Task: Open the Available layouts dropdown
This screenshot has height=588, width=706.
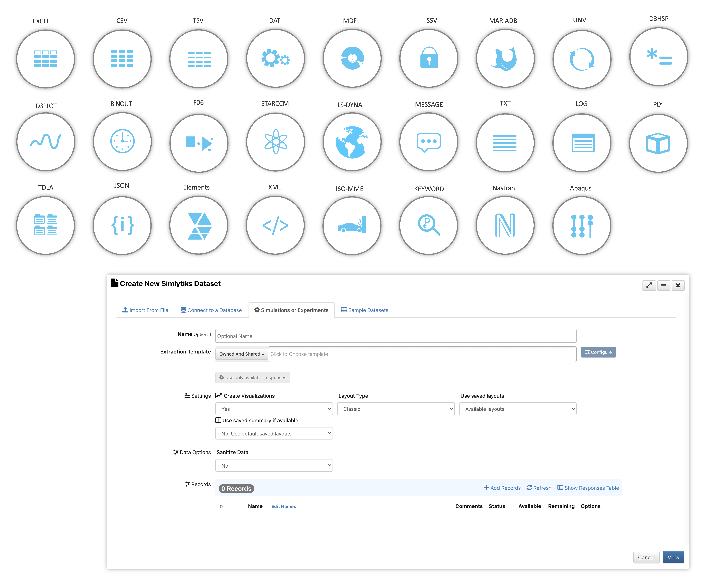Action: (518, 409)
